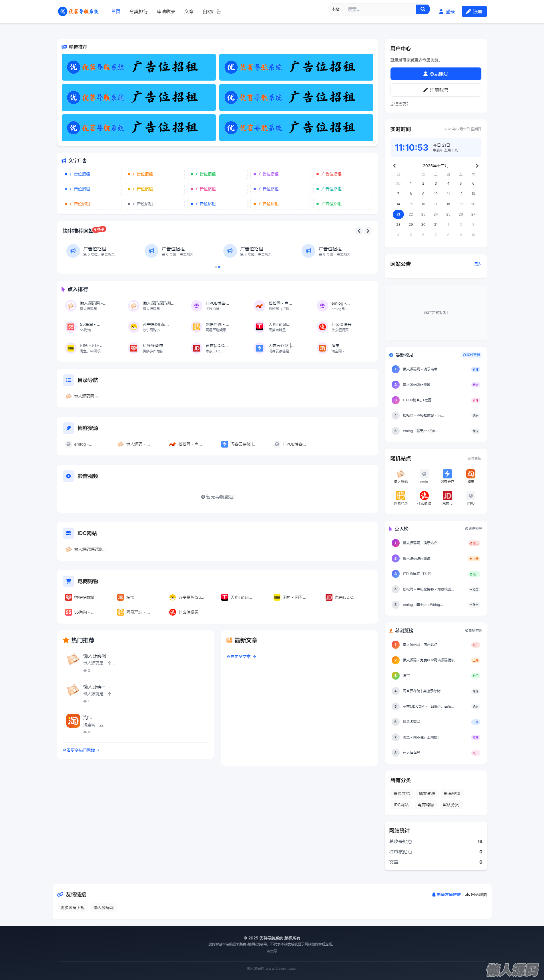Open the large 淘宝 icon in 热门推荐
This screenshot has height=980, width=544.
pyautogui.click(x=73, y=720)
